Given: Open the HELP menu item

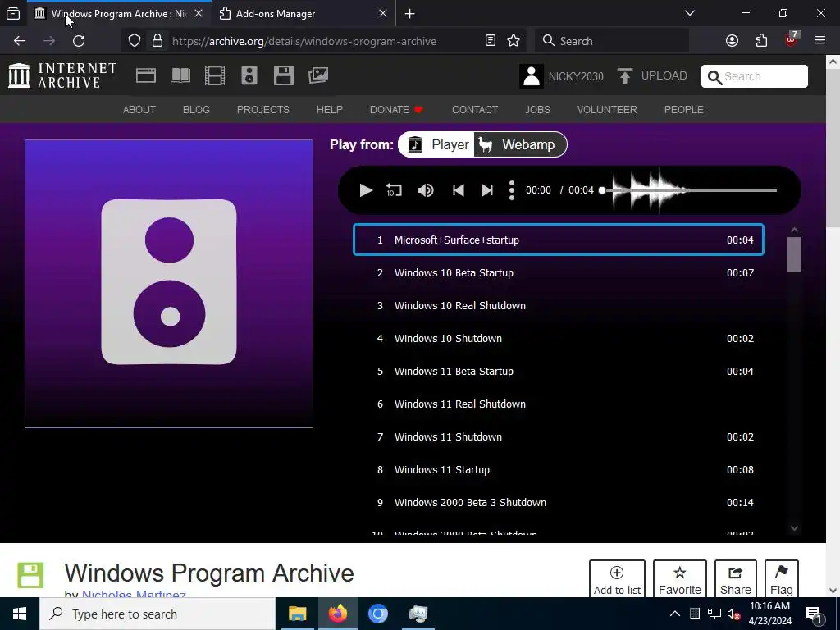Looking at the screenshot, I should pyautogui.click(x=330, y=109).
